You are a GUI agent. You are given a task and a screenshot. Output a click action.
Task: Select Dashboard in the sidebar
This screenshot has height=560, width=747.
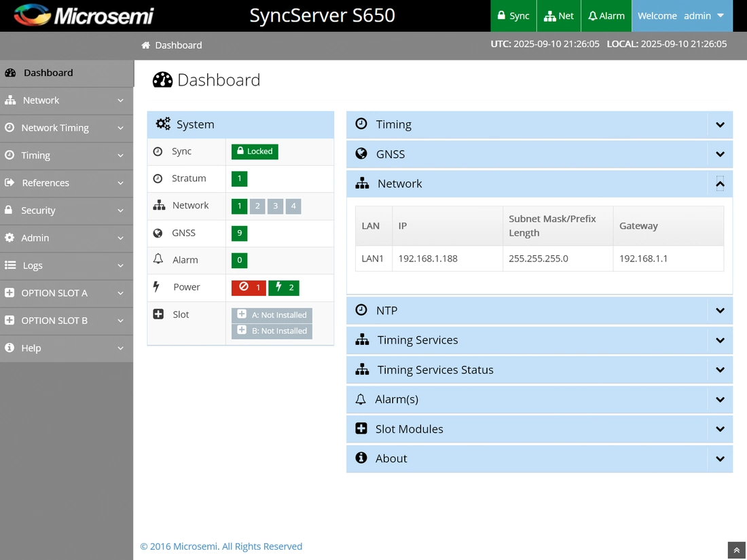click(x=67, y=73)
